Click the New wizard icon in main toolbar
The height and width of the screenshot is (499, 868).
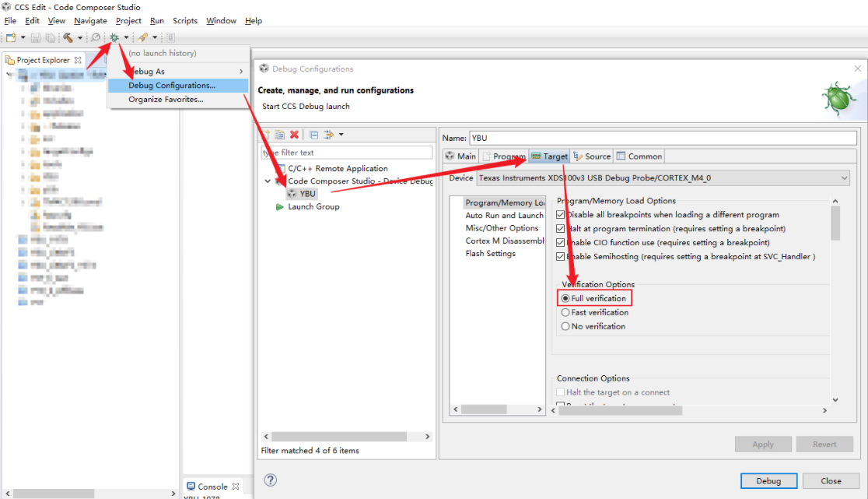11,37
